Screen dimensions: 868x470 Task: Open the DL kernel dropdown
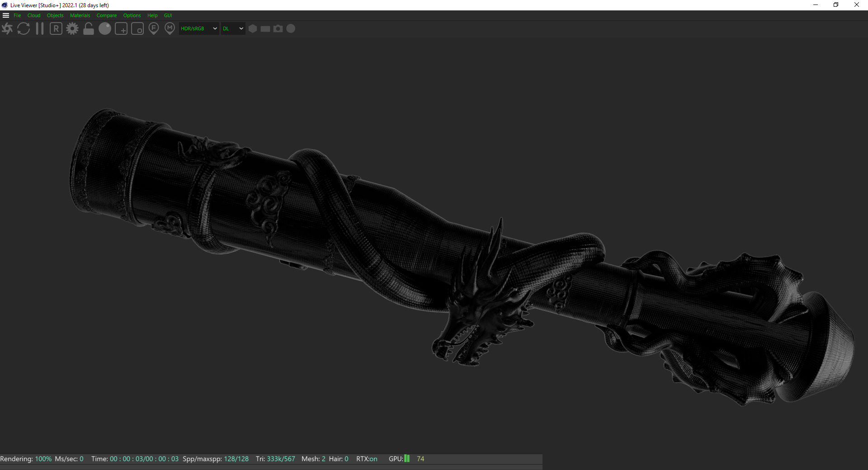click(x=233, y=28)
